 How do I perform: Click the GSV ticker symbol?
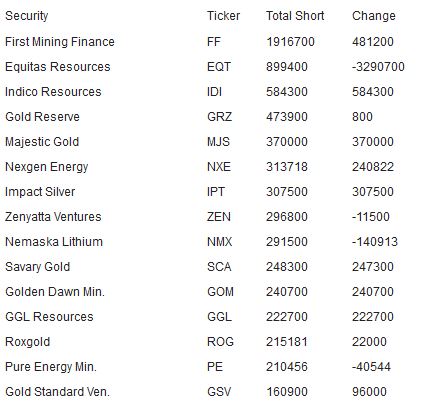point(219,392)
